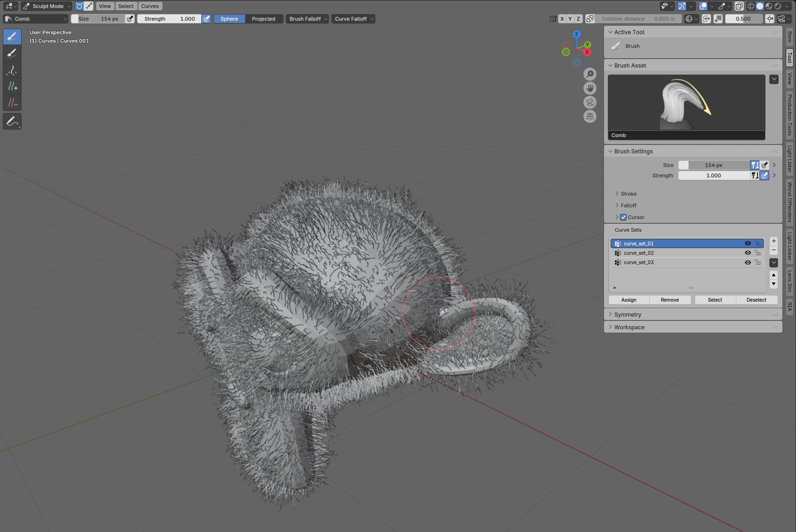796x532 pixels.
Task: Click the Comb brush asset thumbnail
Action: [x=687, y=107]
